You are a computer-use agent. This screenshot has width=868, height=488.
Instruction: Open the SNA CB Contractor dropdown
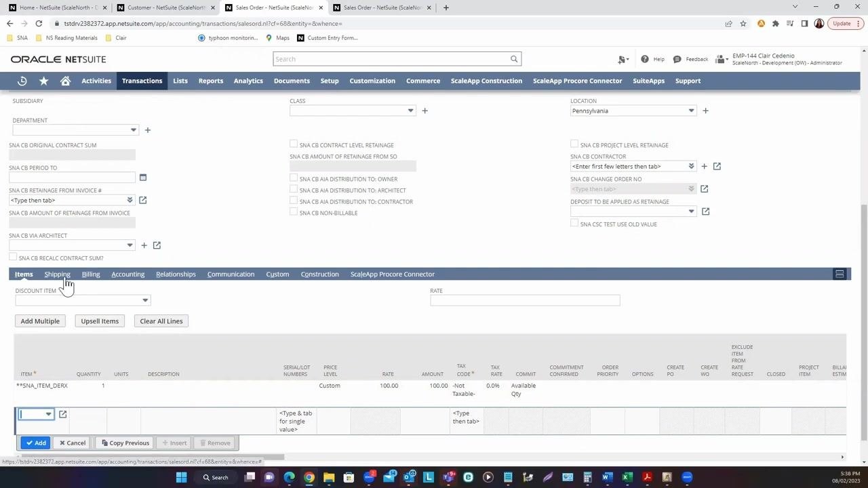pyautogui.click(x=691, y=166)
